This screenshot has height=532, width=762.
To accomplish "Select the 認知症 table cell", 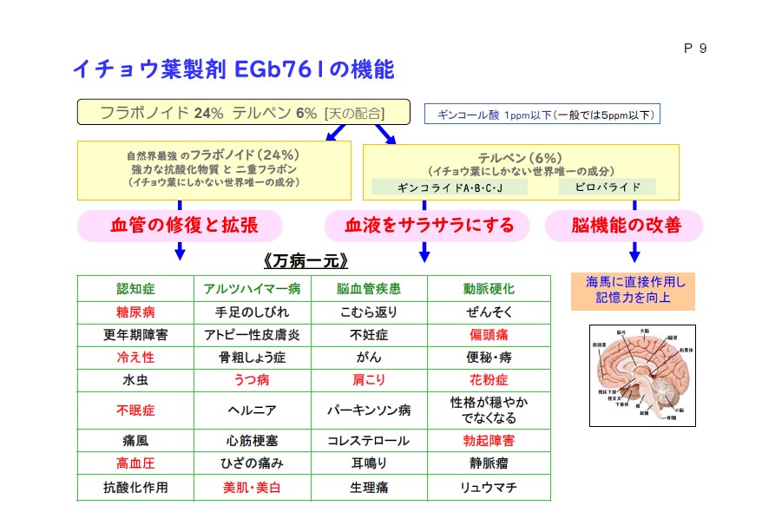I will tap(135, 289).
